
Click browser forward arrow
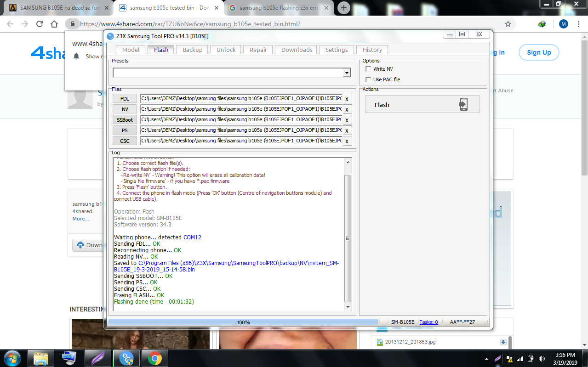[x=25, y=24]
